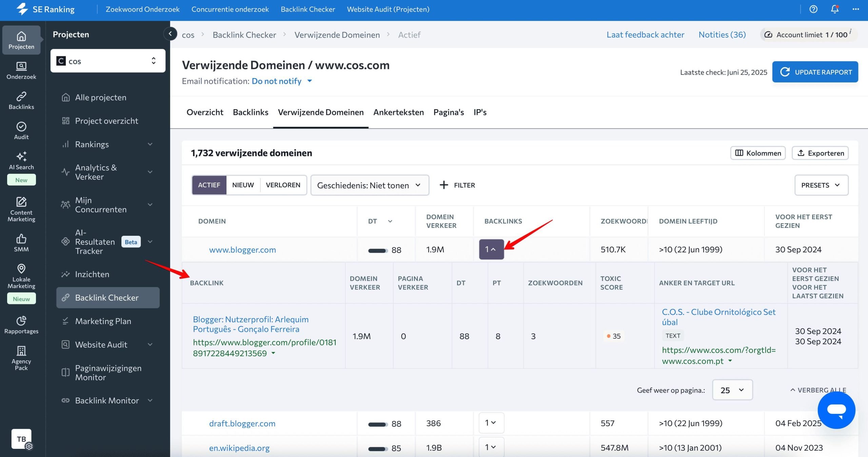Select Backlink Checker in side menu
Viewport: 868px width, 457px height.
pyautogui.click(x=108, y=298)
